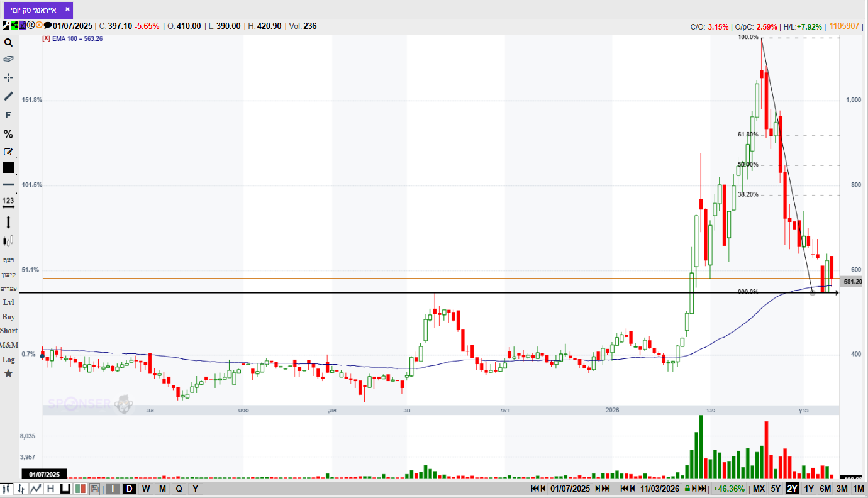
Task: Select the daily 'D' interval
Action: (129, 489)
